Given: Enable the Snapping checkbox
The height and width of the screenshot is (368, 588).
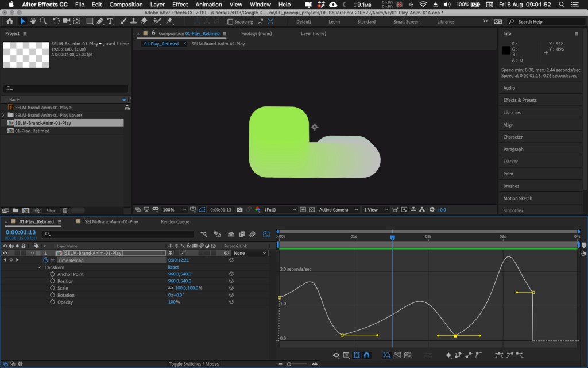Looking at the screenshot, I should (x=231, y=22).
